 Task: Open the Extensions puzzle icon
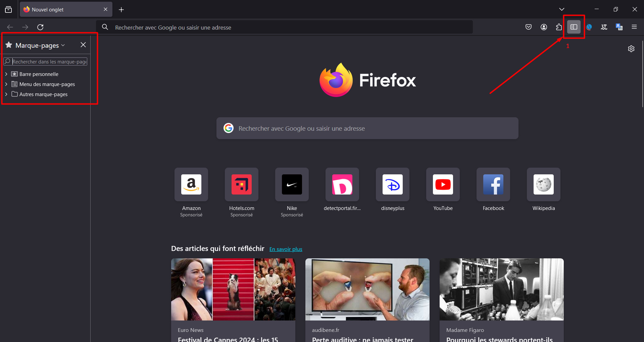coord(559,27)
